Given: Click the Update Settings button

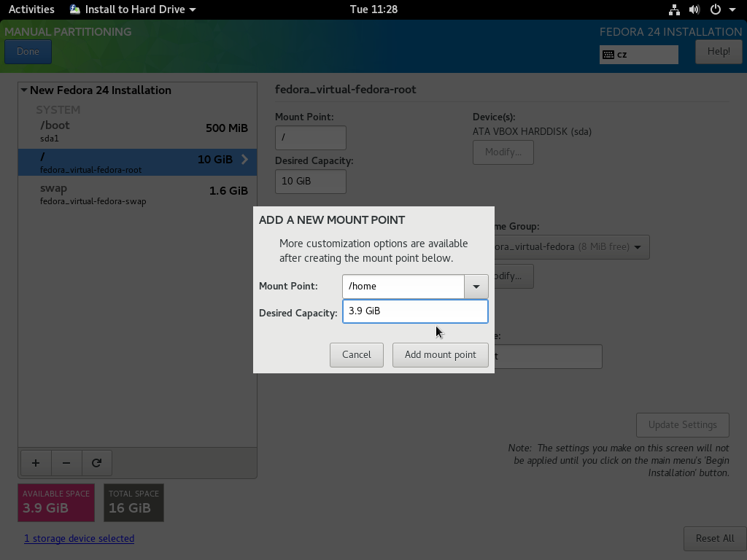Looking at the screenshot, I should 682,425.
